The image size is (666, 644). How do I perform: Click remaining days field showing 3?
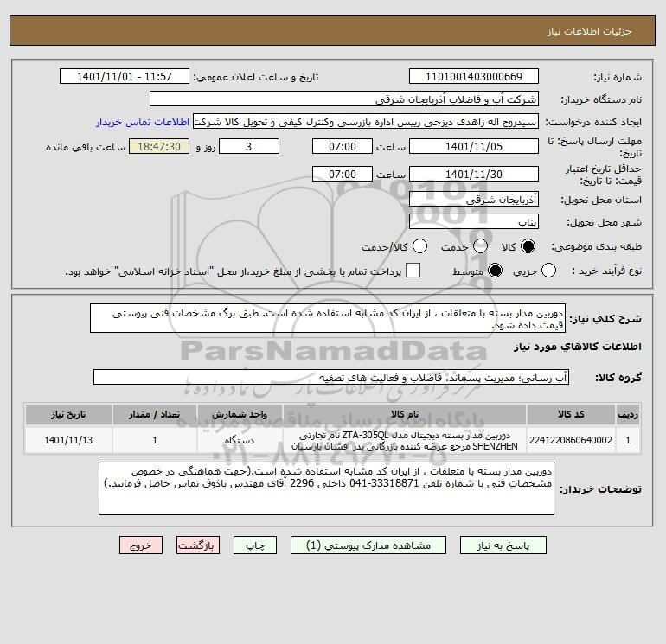[x=249, y=146]
